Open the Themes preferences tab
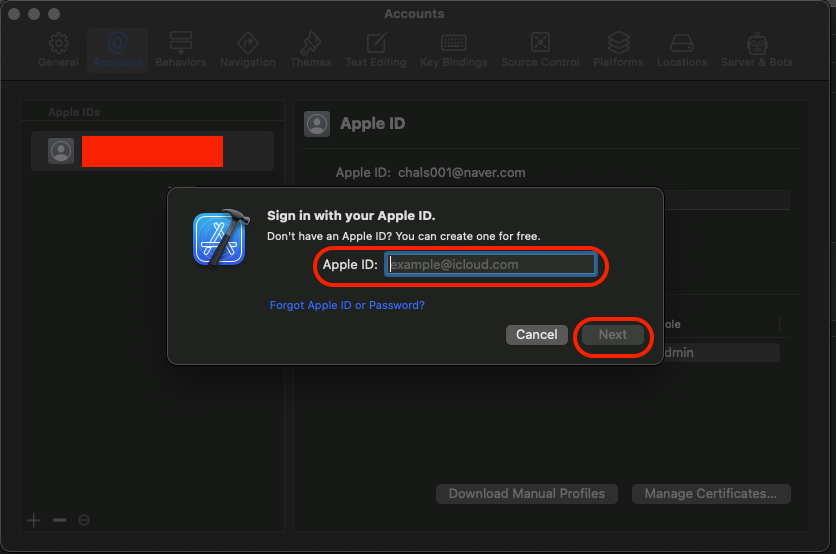The width and height of the screenshot is (836, 554). tap(310, 50)
